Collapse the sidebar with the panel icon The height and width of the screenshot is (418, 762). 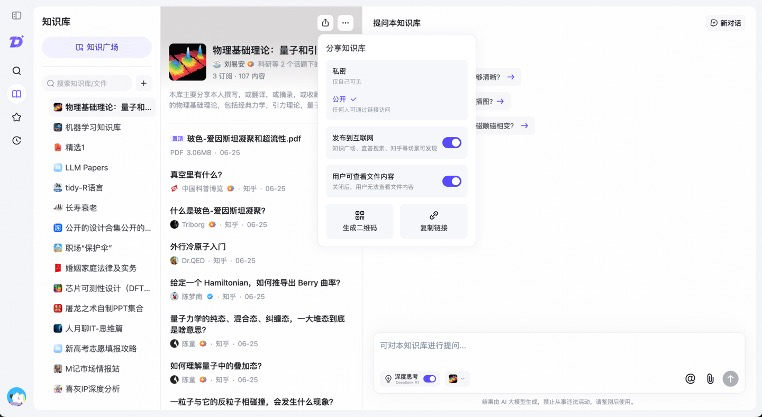click(x=17, y=16)
